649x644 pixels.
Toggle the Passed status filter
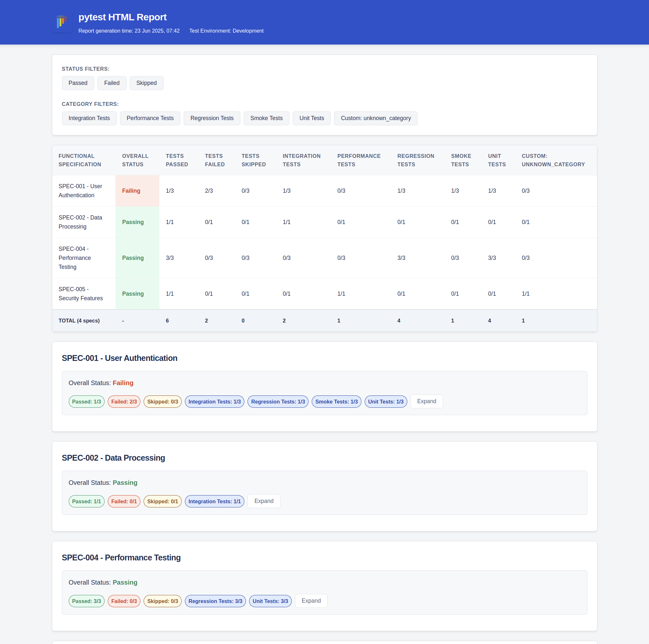77,83
